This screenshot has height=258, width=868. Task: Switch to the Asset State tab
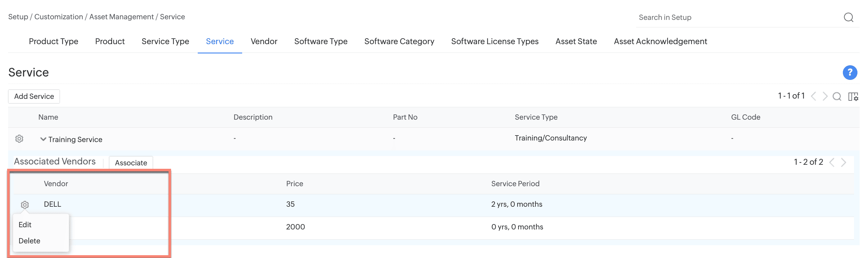576,41
